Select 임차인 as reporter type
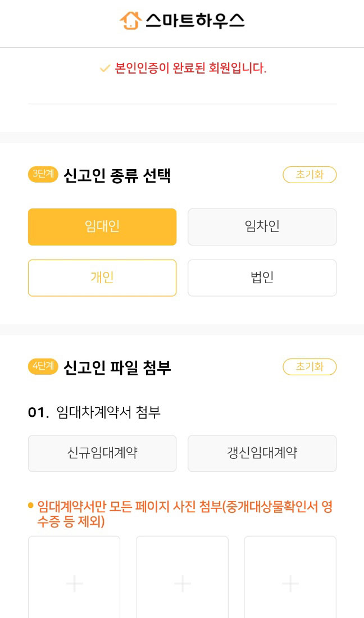Viewport: 364px width, 618px height. pos(262,227)
